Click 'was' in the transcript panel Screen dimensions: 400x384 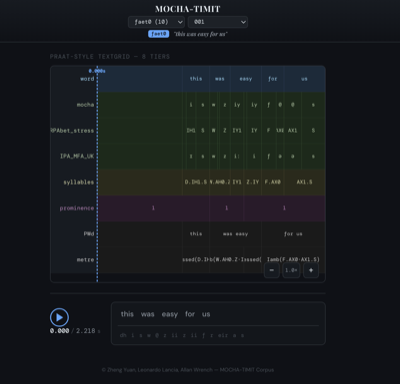(x=147, y=314)
